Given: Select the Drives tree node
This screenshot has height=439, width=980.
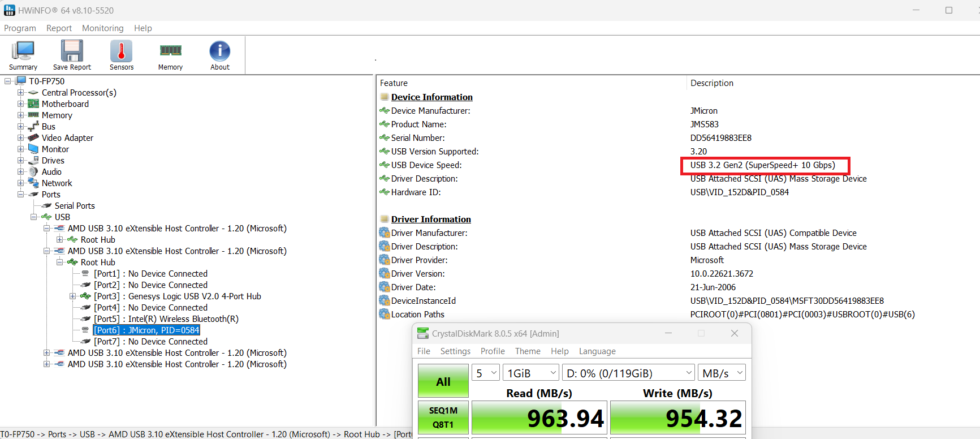Looking at the screenshot, I should pyautogui.click(x=53, y=161).
